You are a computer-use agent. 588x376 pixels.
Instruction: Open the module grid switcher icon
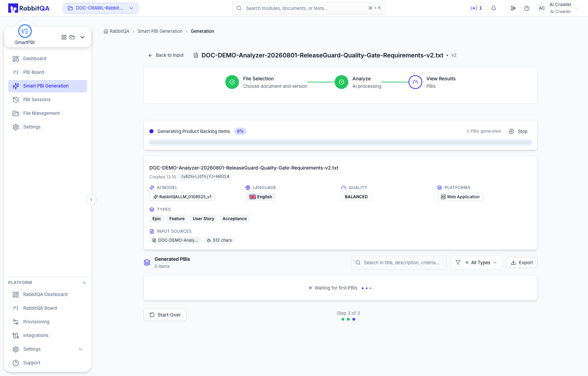pyautogui.click(x=64, y=37)
